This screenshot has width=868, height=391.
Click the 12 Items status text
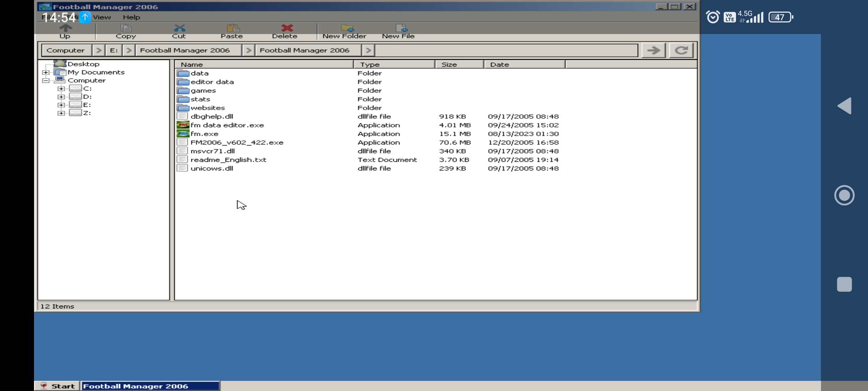57,306
